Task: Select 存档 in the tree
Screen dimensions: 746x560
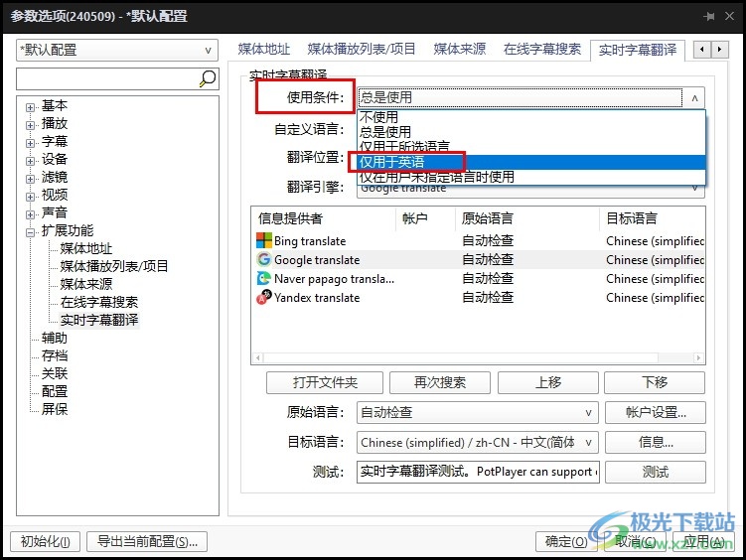Action: coord(55,355)
